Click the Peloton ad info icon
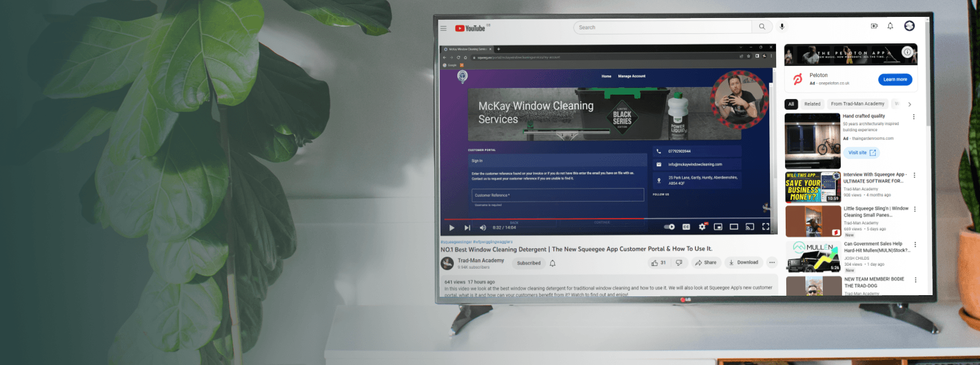980x365 pixels. click(x=907, y=52)
